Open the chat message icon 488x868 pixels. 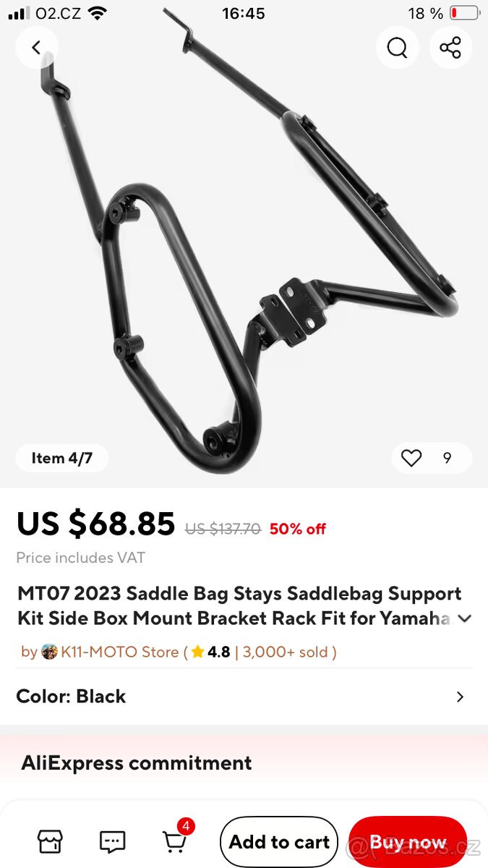pyautogui.click(x=112, y=841)
